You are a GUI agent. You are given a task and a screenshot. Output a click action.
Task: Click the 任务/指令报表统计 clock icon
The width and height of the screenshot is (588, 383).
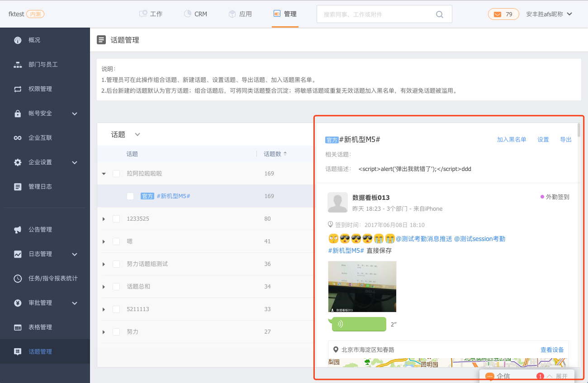18,279
